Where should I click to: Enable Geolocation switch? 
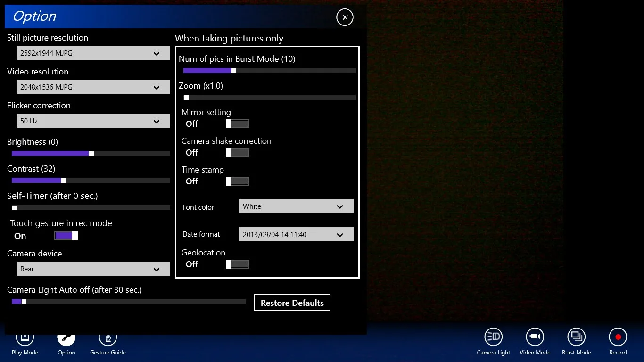(238, 264)
